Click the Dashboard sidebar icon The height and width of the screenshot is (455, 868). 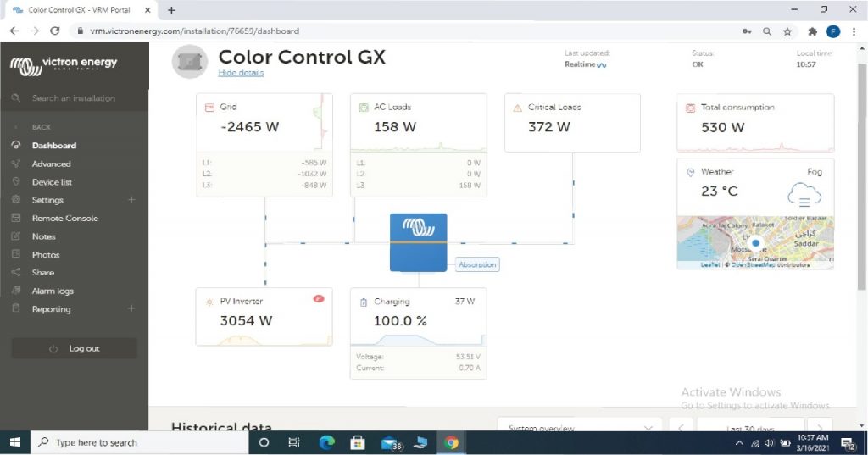pyautogui.click(x=16, y=146)
